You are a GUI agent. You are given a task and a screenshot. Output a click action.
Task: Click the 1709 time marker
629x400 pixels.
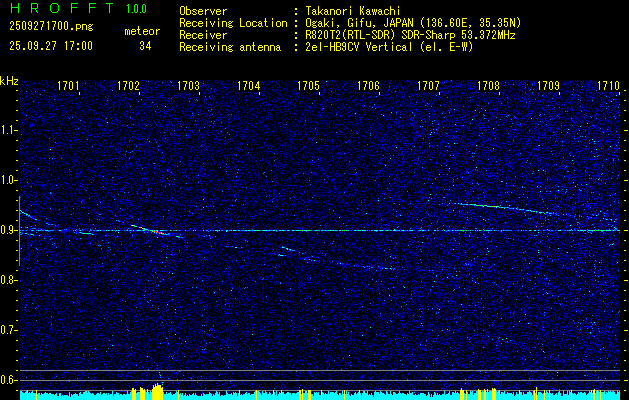pos(548,85)
